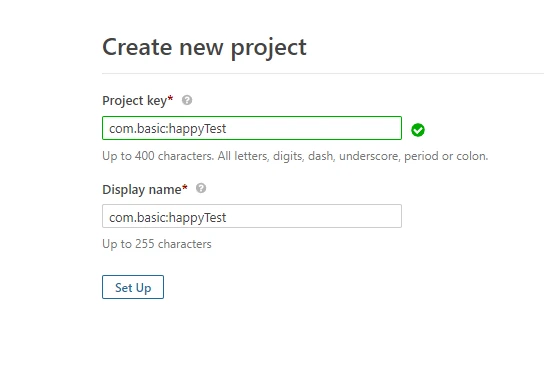Screen dimensions: 544x382
Task: Click the Display name field label
Action: pos(142,190)
